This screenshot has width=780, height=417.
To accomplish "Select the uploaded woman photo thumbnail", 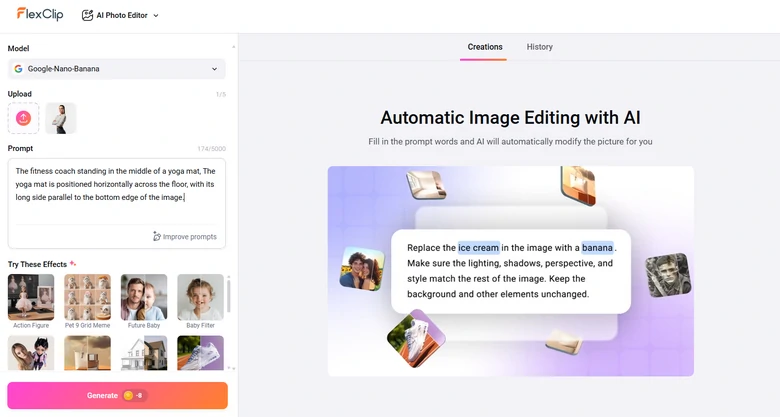I will (61, 118).
